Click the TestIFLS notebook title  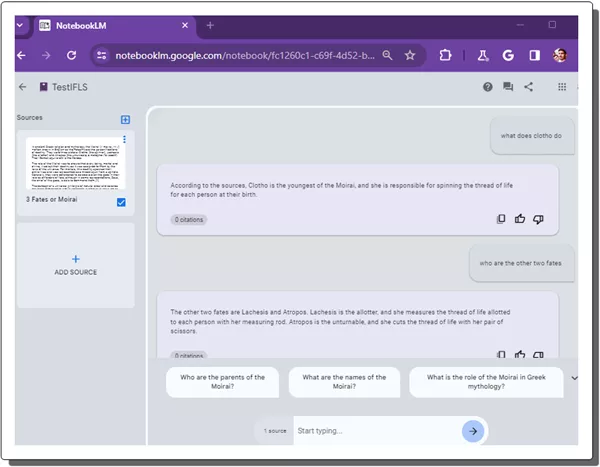point(70,87)
